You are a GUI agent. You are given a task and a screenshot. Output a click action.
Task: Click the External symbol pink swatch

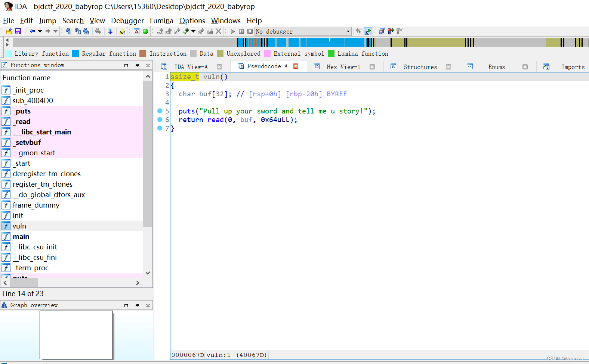267,53
